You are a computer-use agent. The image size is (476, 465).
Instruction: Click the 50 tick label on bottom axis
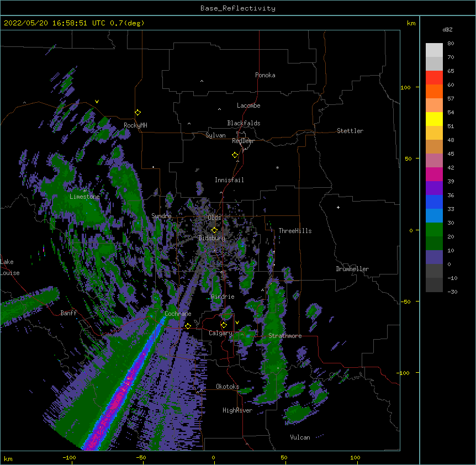pyautogui.click(x=284, y=457)
